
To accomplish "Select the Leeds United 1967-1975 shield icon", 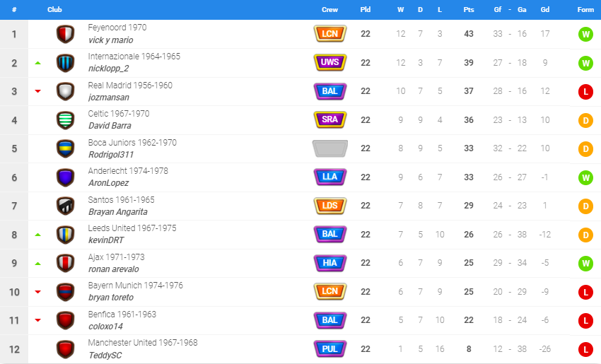I will [x=66, y=235].
